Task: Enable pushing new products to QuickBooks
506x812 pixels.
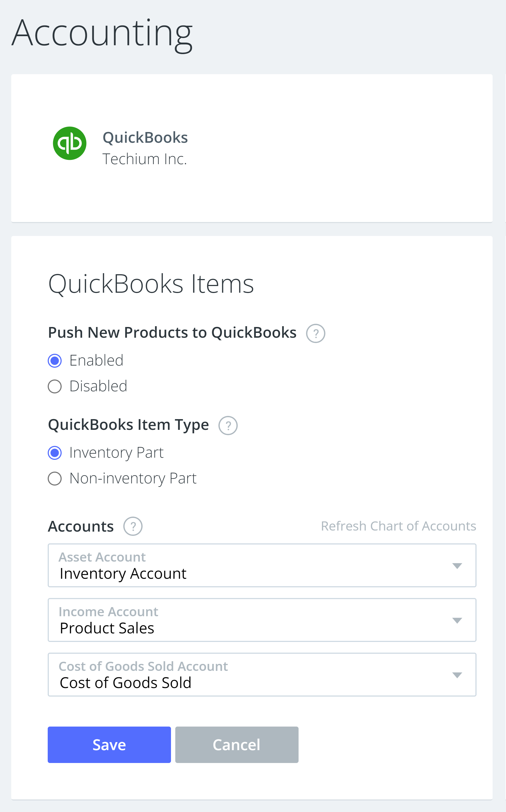Action: 55,360
